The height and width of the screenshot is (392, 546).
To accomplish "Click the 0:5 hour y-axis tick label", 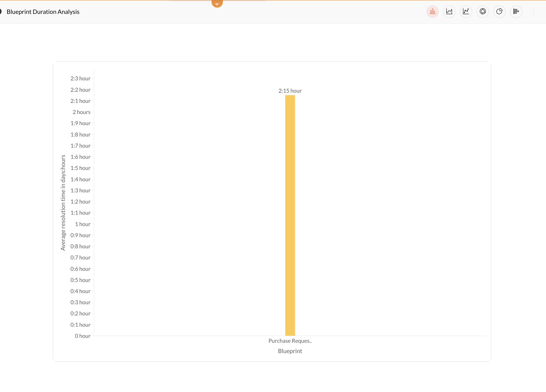I will click(80, 280).
